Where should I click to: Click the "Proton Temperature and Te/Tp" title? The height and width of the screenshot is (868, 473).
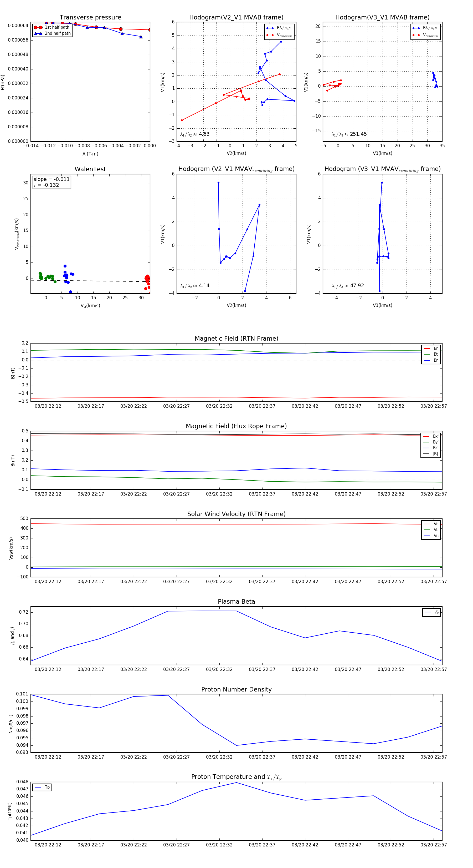[x=236, y=777]
